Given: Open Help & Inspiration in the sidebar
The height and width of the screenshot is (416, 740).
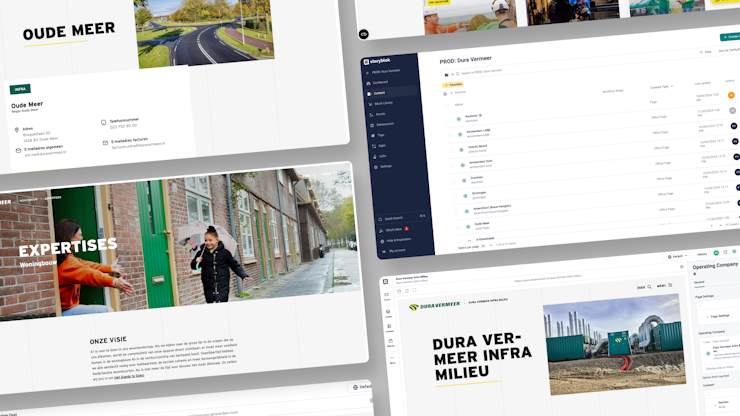Looking at the screenshot, I should coord(395,240).
